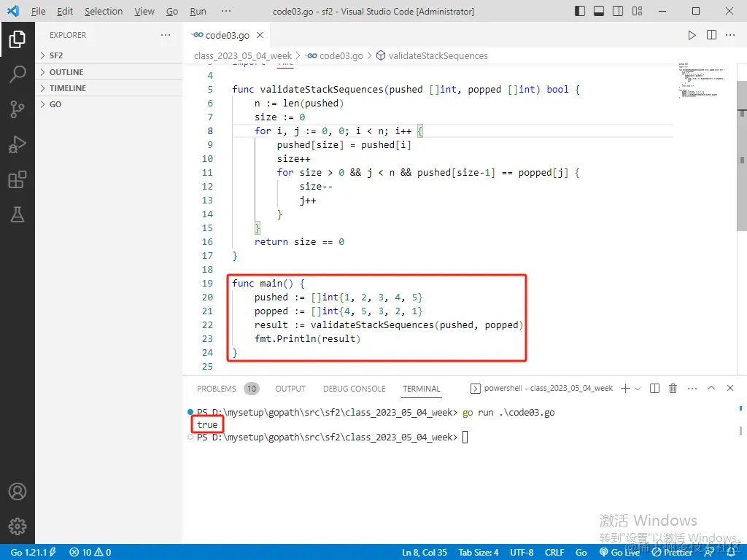Open the Extensions view

tap(18, 179)
